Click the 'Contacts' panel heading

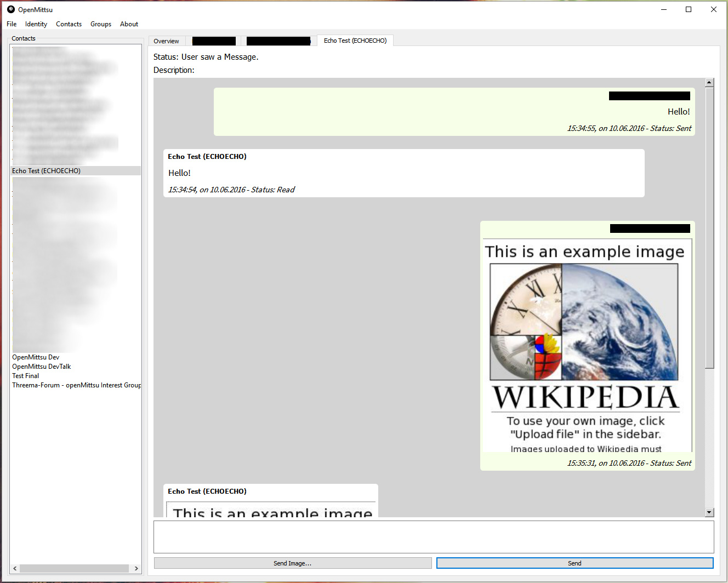(x=24, y=38)
